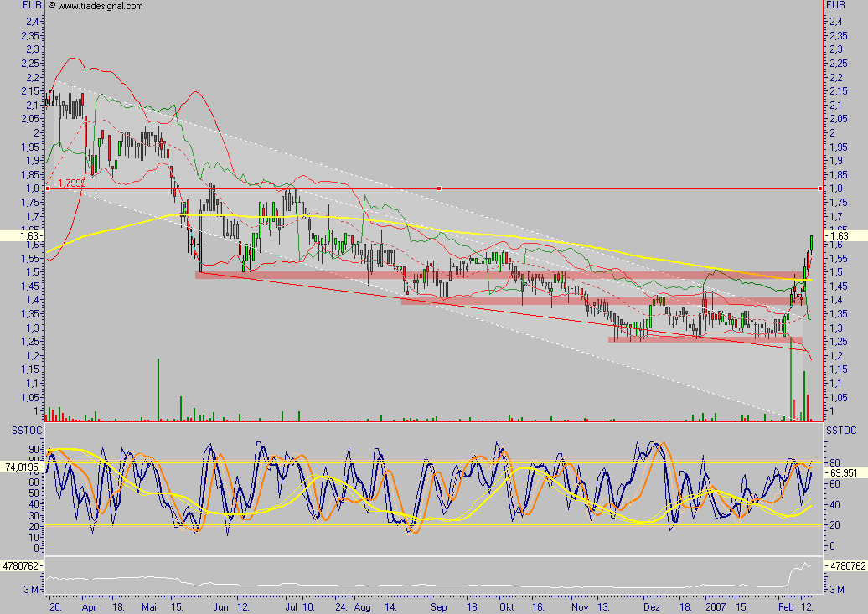Click the '2007' year label on time axis
This screenshot has height=614, width=868.
[716, 606]
